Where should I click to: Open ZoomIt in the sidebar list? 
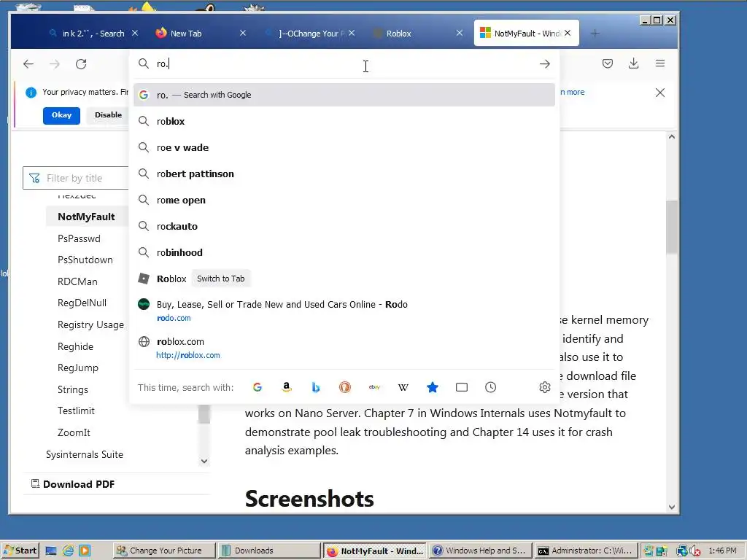click(x=74, y=432)
